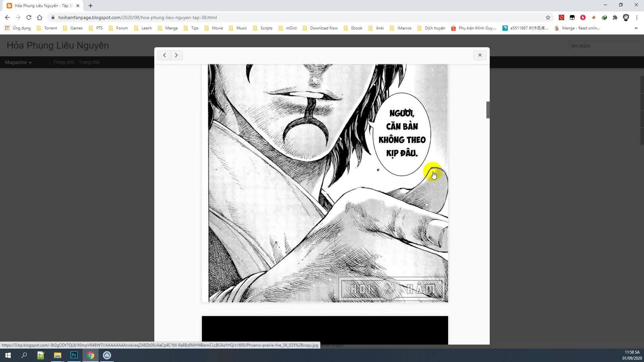Open the red extension icon in toolbar

click(x=561, y=17)
